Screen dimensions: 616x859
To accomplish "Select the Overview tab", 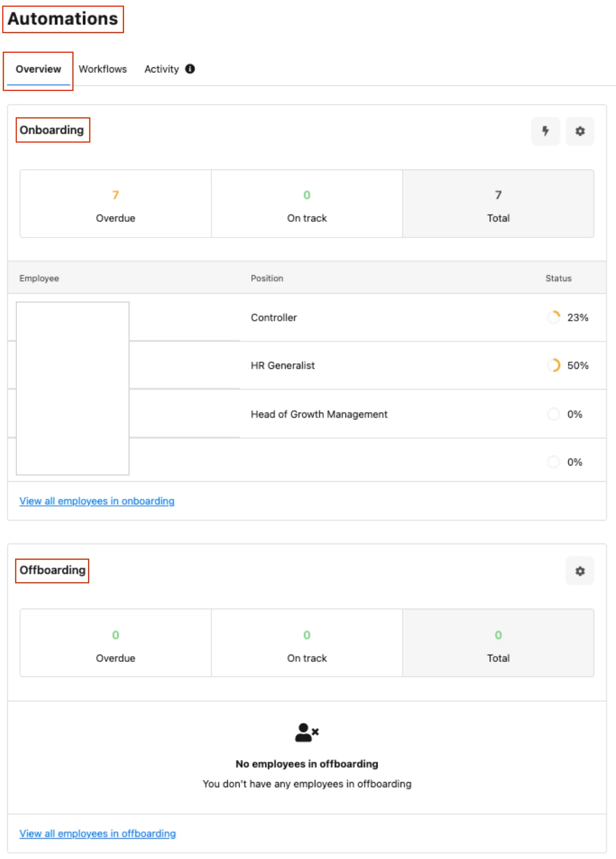I will (x=38, y=69).
